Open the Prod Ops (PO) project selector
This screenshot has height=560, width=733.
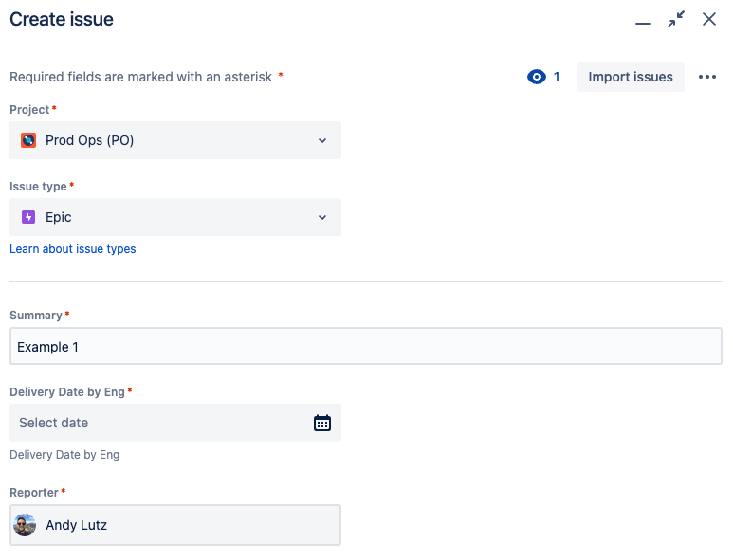tap(175, 140)
